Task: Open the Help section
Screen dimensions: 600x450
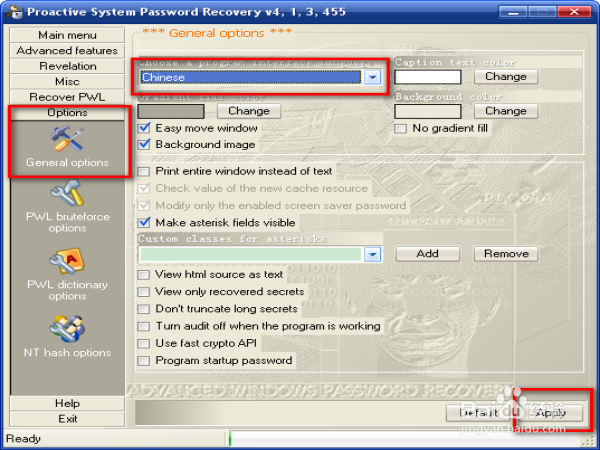Action: point(67,403)
